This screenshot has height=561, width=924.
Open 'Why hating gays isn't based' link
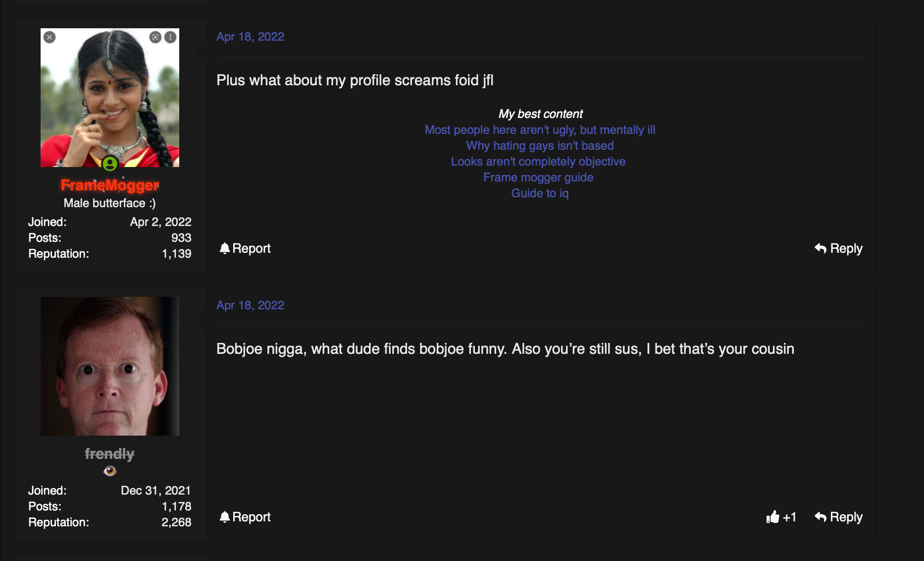(x=540, y=146)
